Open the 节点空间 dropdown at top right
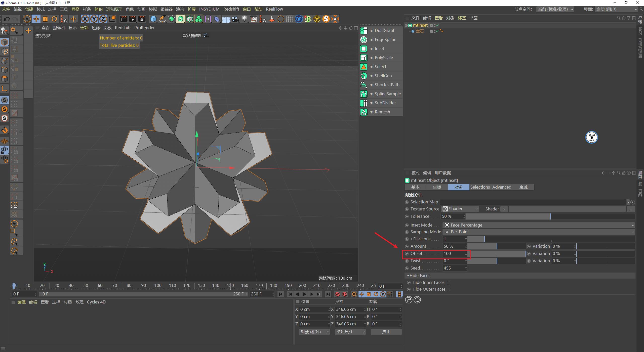Screen dimensions: 644x352 click(555, 9)
